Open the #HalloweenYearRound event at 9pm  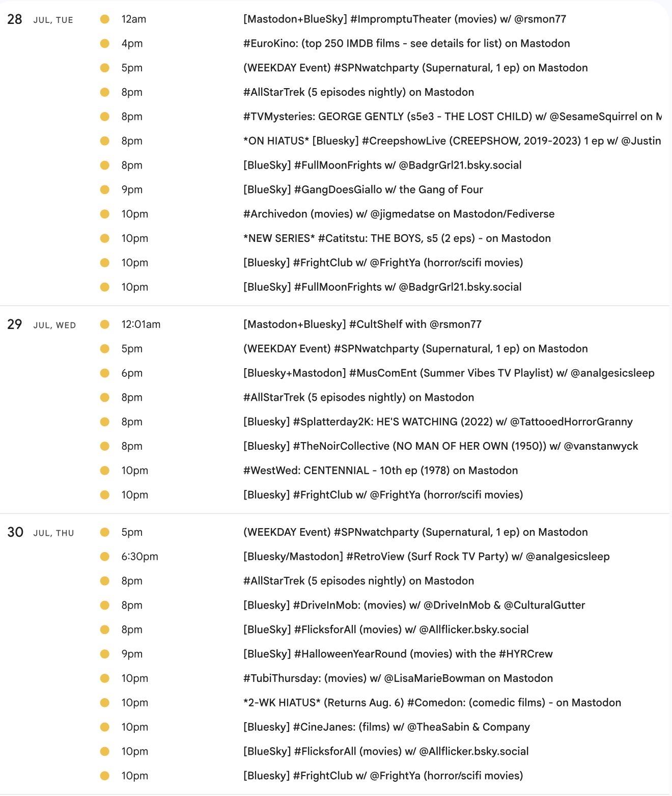click(398, 655)
